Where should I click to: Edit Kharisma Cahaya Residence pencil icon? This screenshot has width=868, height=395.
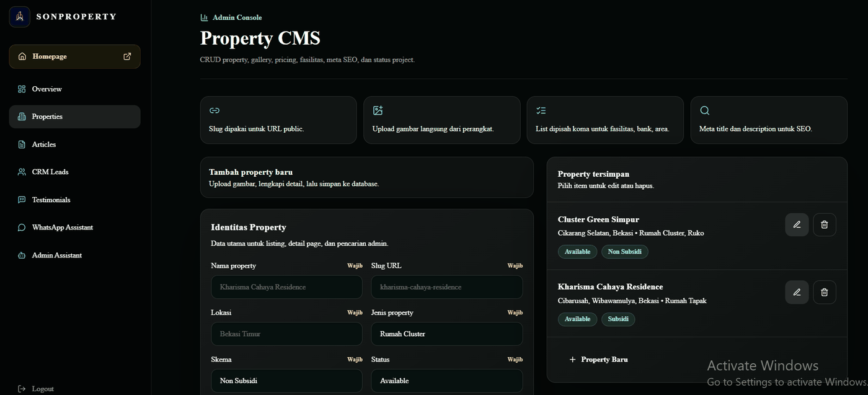797,292
